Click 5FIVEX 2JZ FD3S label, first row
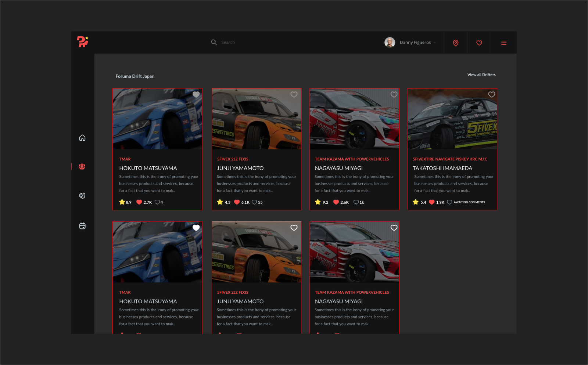This screenshot has height=365, width=588. [x=233, y=159]
